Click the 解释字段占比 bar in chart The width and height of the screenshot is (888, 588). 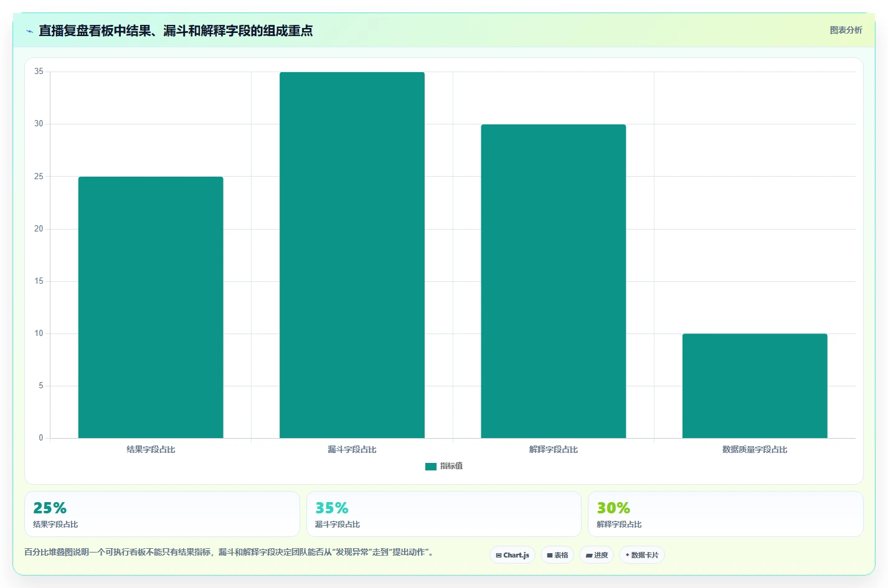click(x=554, y=281)
